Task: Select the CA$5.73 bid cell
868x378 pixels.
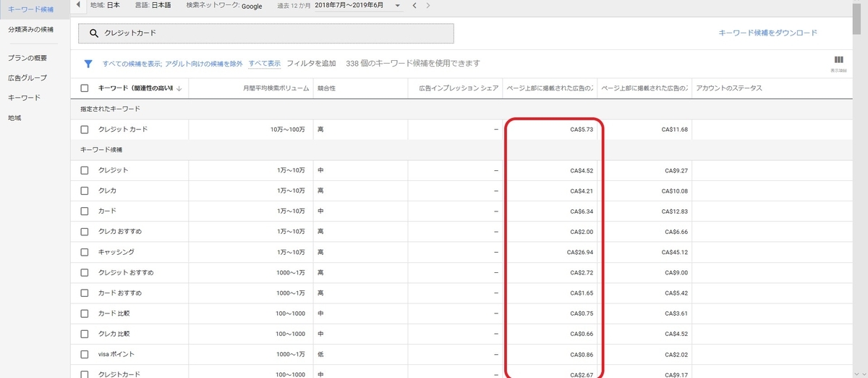Action: coord(582,129)
